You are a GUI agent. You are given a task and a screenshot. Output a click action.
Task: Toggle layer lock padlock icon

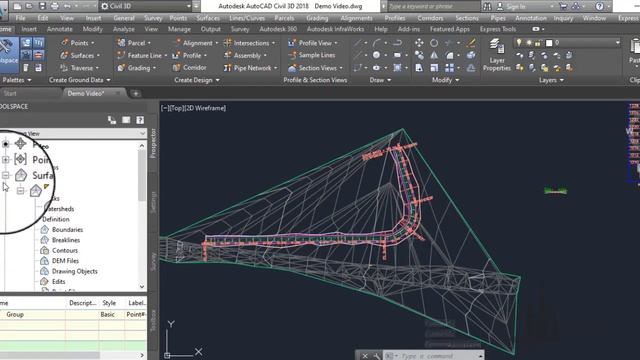[x=538, y=42]
